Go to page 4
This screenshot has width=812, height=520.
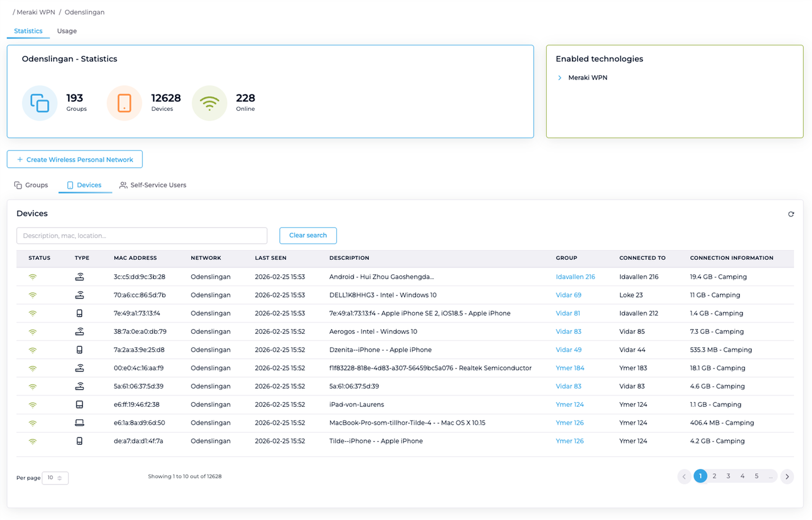[x=743, y=476]
